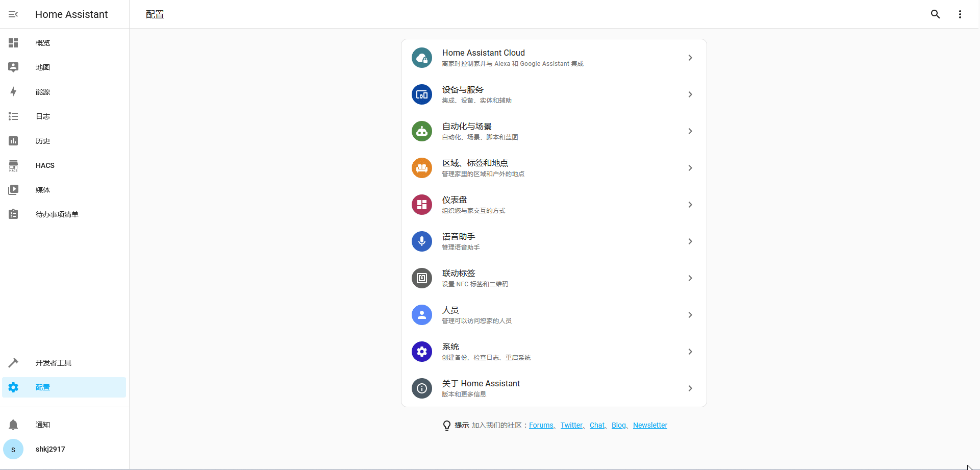Click the 历史 sidebar label
980x470 pixels.
(x=43, y=141)
